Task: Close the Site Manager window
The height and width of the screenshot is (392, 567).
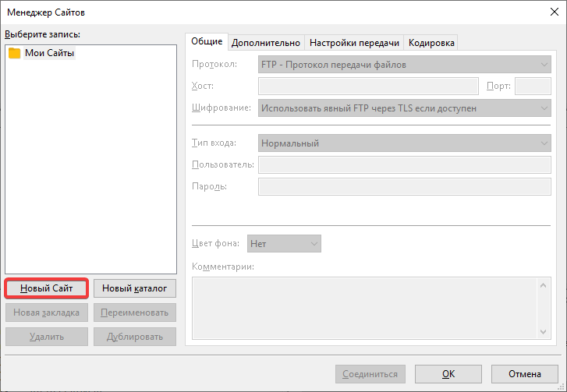Action: click(x=553, y=12)
